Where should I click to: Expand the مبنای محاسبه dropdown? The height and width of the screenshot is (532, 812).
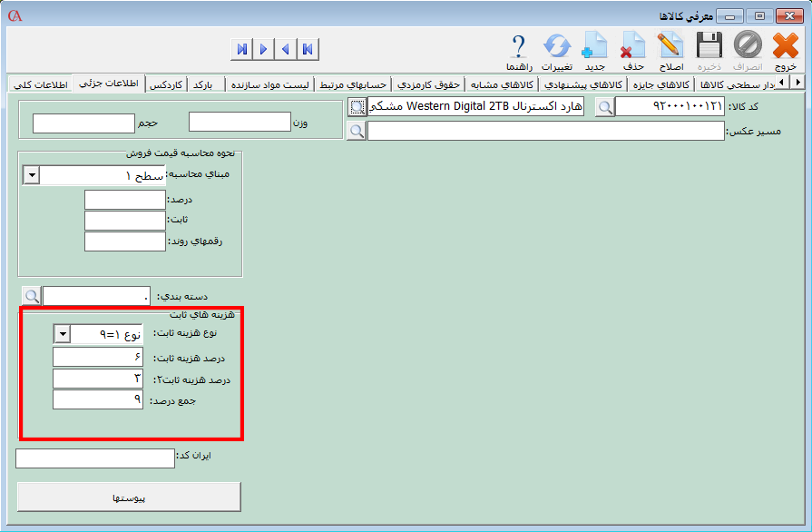[31, 175]
